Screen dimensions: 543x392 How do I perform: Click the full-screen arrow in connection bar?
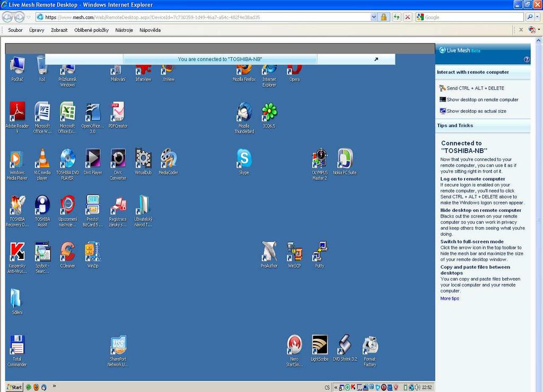pyautogui.click(x=376, y=59)
